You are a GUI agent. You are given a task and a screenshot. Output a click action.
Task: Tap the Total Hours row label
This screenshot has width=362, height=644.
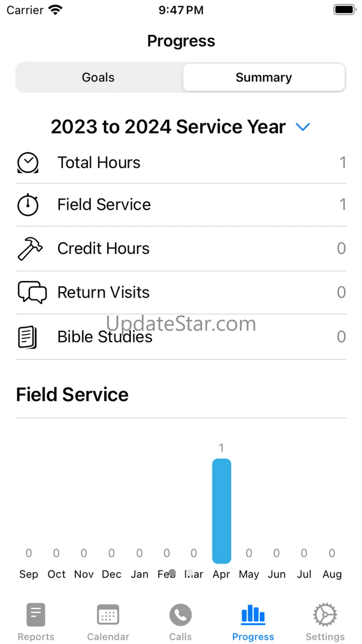[x=99, y=163]
